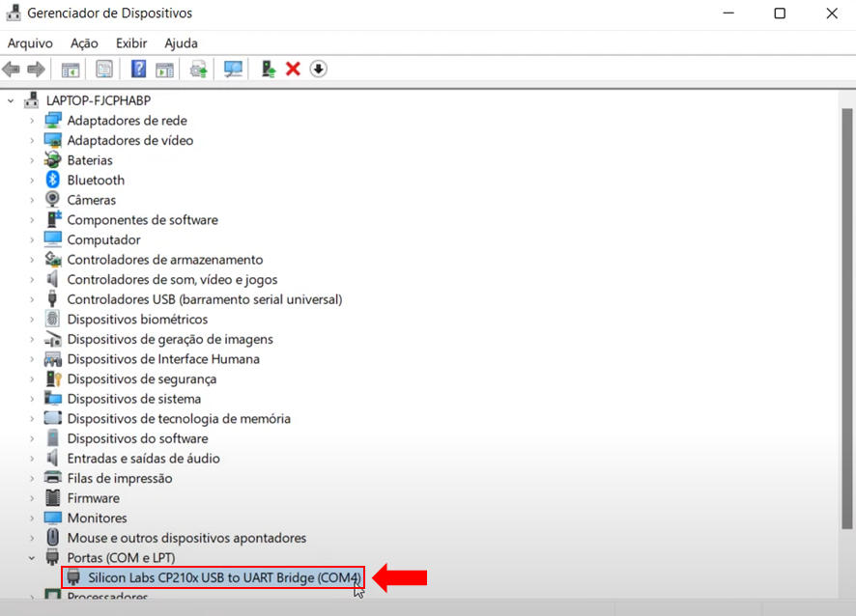The height and width of the screenshot is (616, 856).
Task: Click Scan for hardware changes monitor icon
Action: [x=233, y=70]
